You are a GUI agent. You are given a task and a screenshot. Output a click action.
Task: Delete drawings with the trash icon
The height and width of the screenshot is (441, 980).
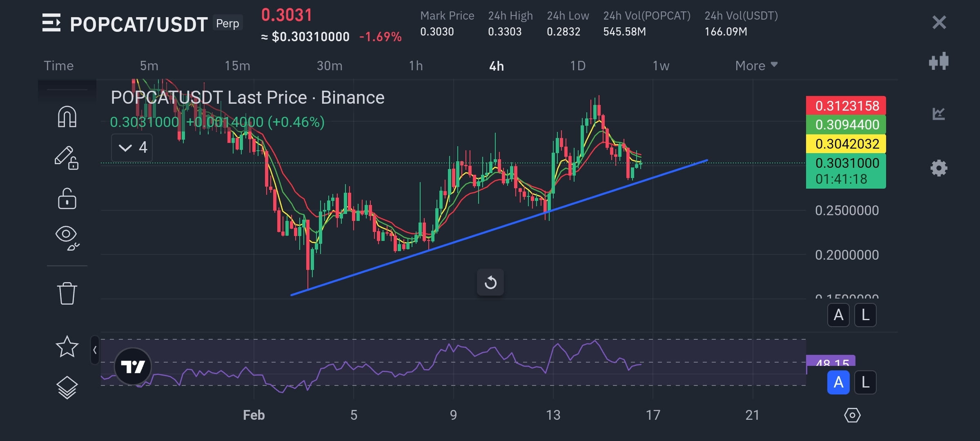pyautogui.click(x=67, y=293)
